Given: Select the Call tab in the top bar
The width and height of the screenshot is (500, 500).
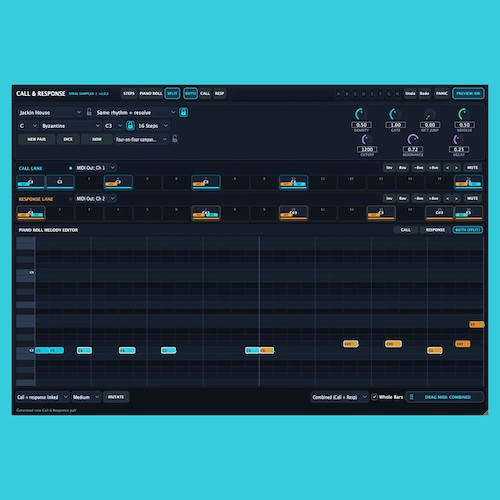Looking at the screenshot, I should (x=205, y=93).
